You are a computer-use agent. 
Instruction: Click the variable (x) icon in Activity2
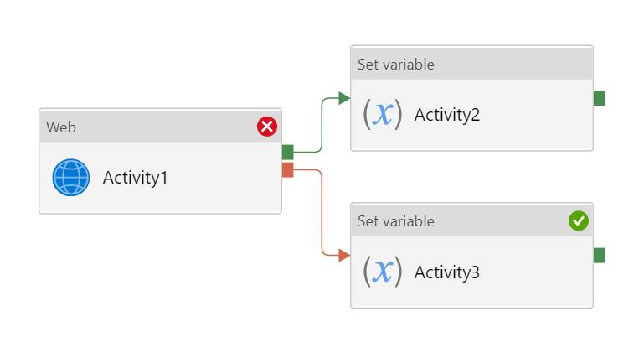[382, 114]
